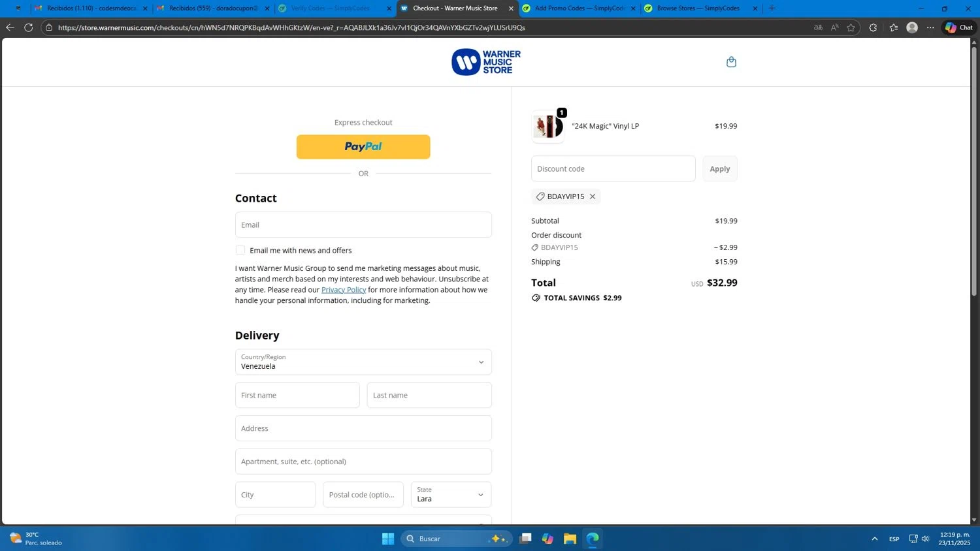Click the Apartment, suite field
Screen dimensions: 980x551
pyautogui.click(x=363, y=462)
